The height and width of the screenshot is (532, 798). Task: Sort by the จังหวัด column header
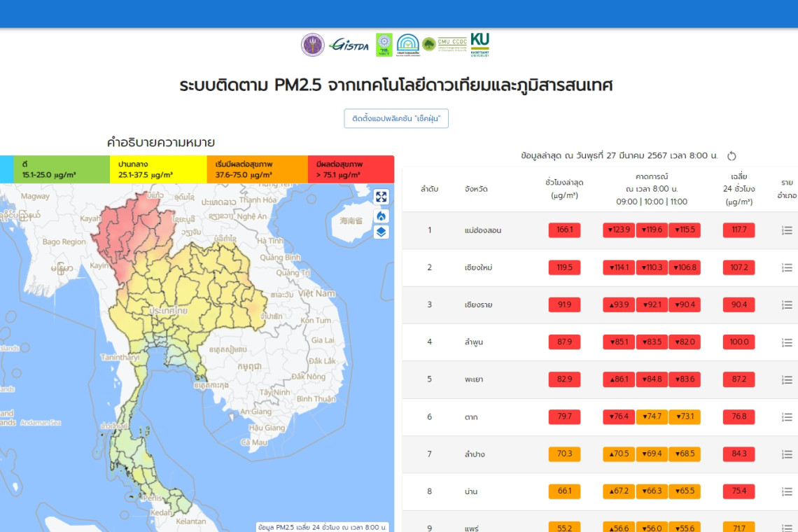pyautogui.click(x=476, y=189)
